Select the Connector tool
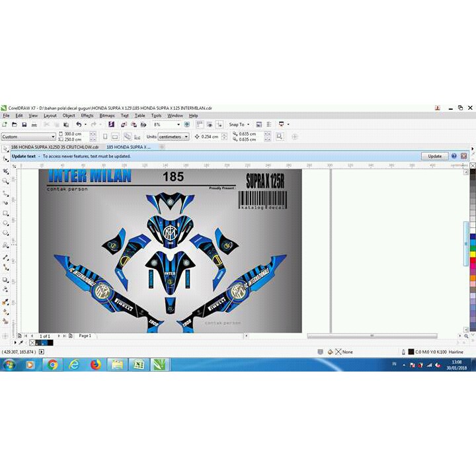 [x=5, y=267]
